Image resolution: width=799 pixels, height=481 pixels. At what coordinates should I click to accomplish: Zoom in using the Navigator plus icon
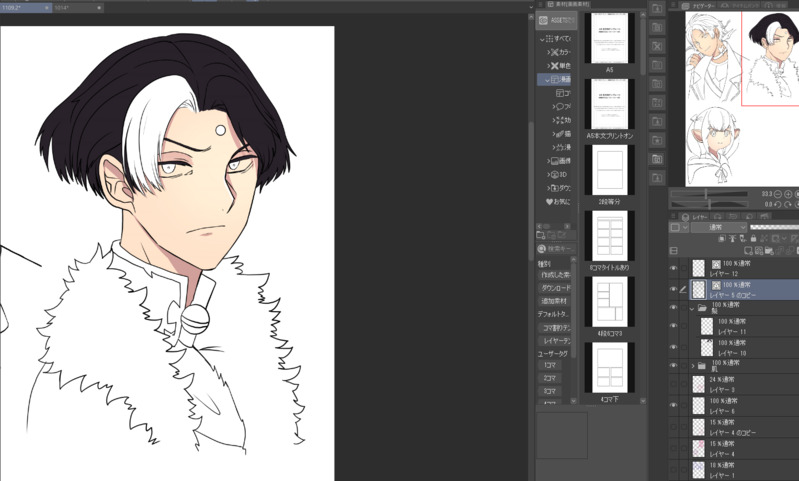(788, 195)
